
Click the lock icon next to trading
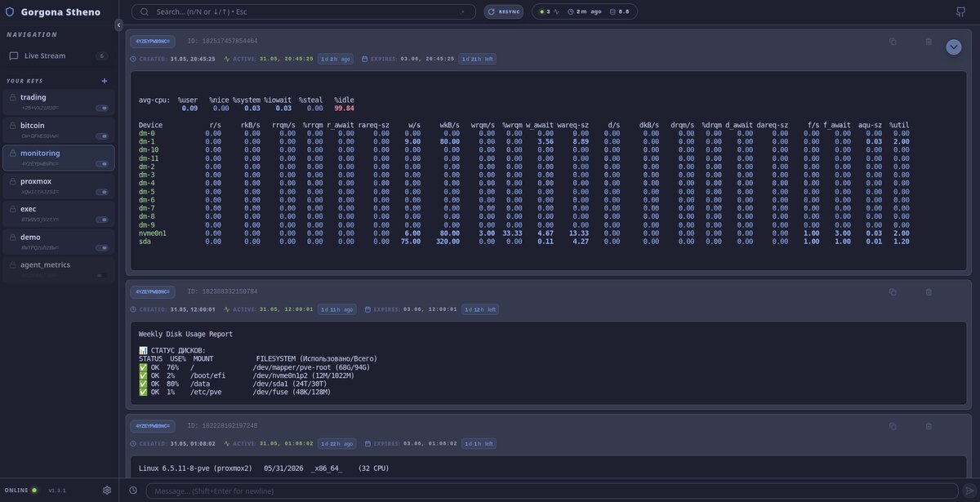[13, 97]
